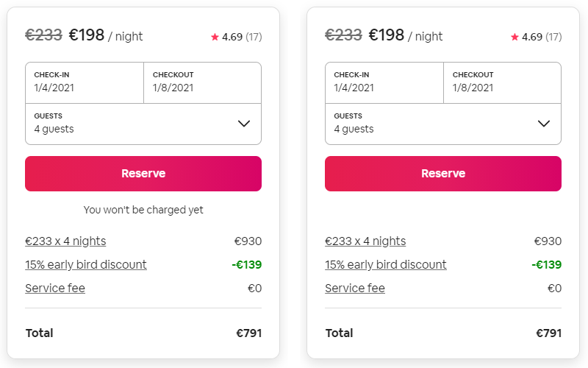Select the check-in date field in right card
Image resolution: width=588 pixels, height=368 pixels.
(384, 82)
